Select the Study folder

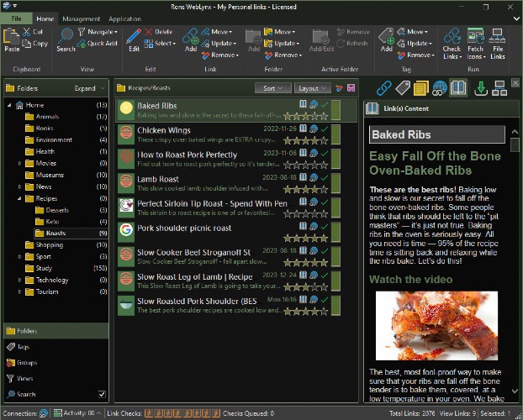click(x=44, y=268)
